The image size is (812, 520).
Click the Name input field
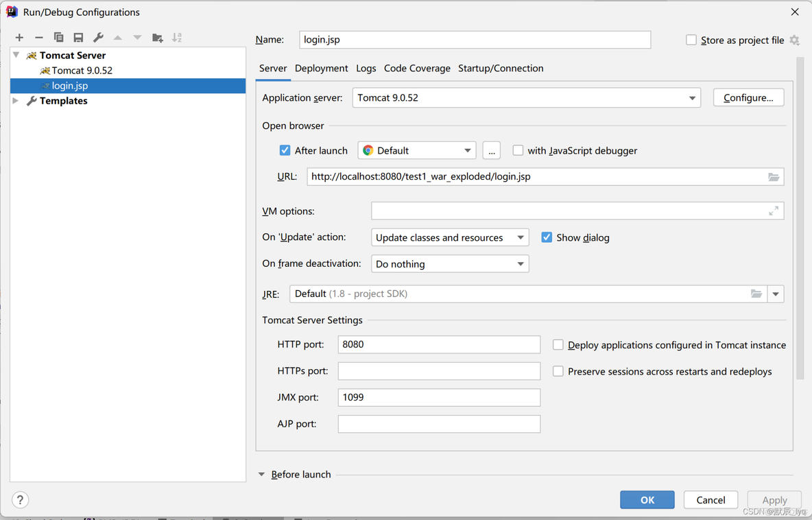point(475,40)
